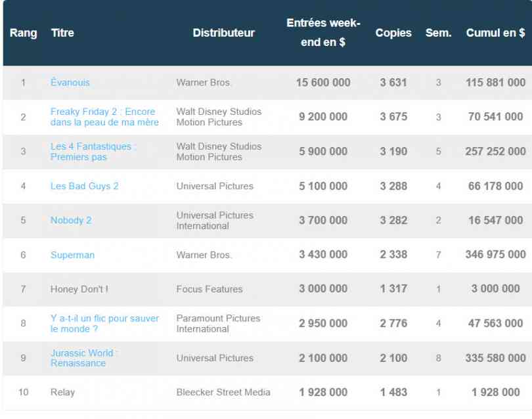The width and height of the screenshot is (532, 419).
Task: Click the Distributeur column header
Action: (223, 33)
